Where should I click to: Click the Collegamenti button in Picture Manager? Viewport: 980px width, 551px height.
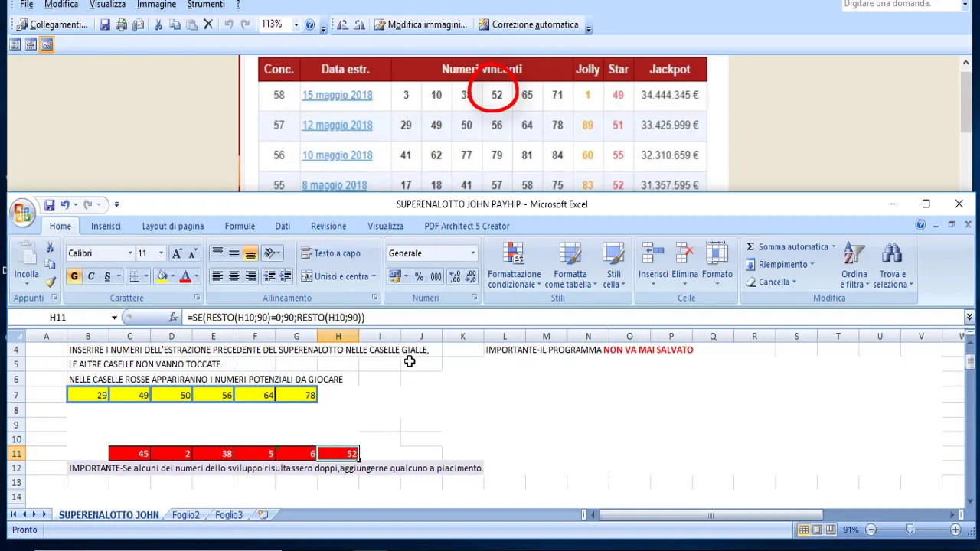coord(52,24)
